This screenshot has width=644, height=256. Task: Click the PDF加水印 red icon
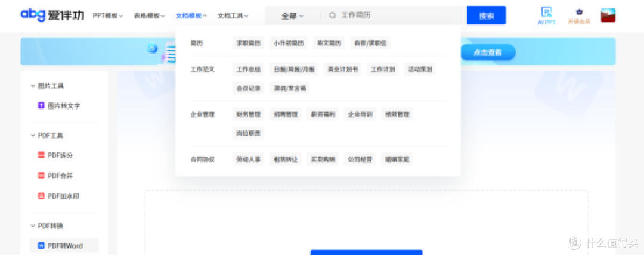[x=41, y=196]
